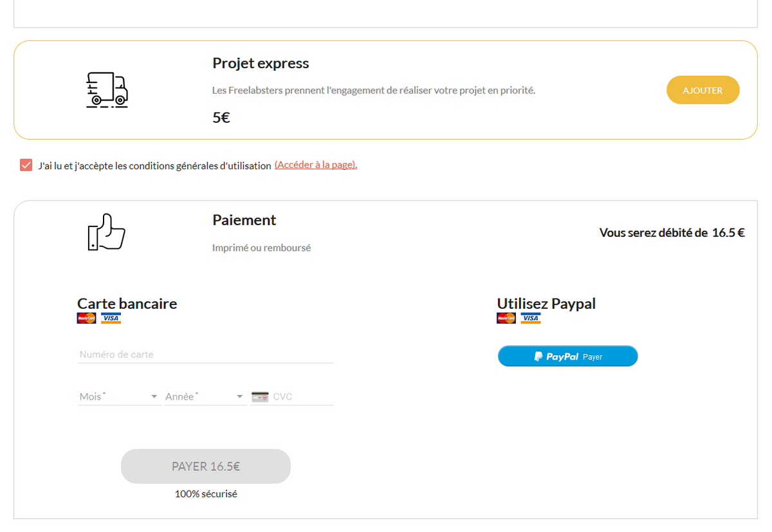This screenshot has height=532, width=772.
Task: Click the Année dropdown arrow
Action: [x=240, y=397]
